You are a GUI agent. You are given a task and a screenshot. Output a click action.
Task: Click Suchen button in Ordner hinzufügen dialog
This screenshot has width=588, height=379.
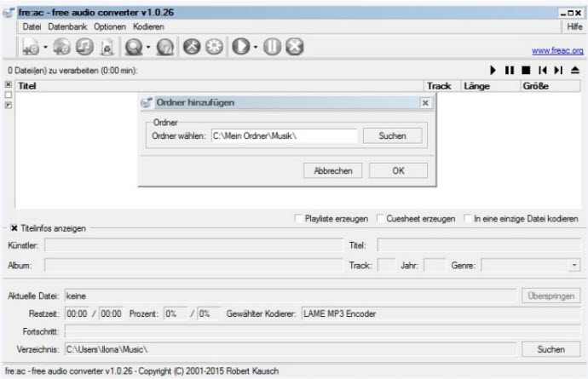392,135
